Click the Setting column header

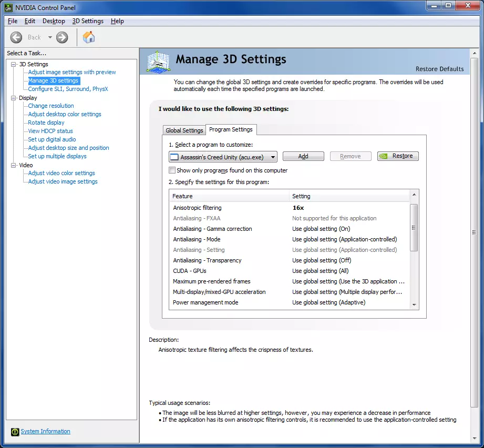(349, 196)
